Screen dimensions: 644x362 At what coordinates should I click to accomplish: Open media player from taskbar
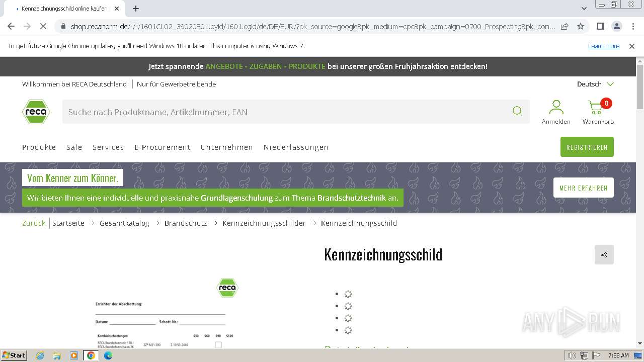click(74, 355)
